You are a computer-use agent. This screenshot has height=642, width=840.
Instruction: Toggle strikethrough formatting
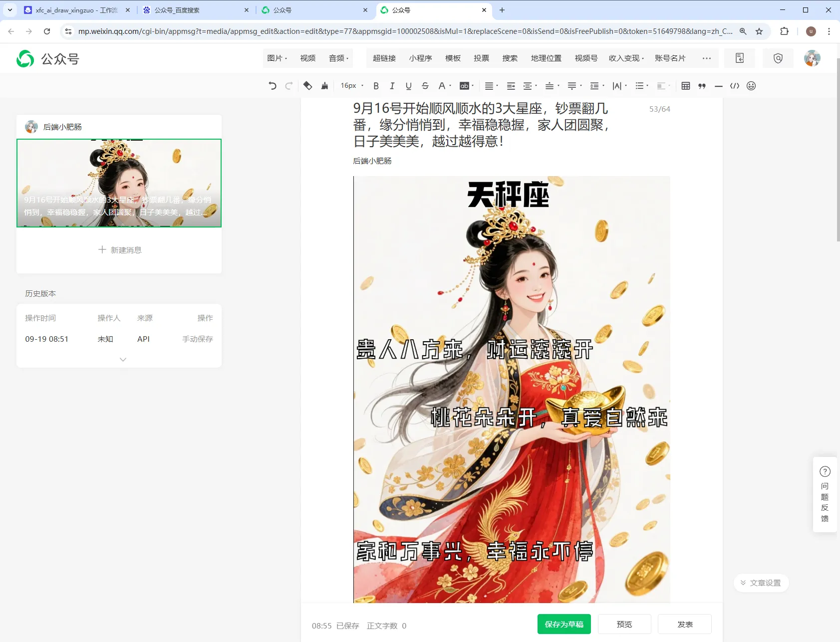click(425, 86)
